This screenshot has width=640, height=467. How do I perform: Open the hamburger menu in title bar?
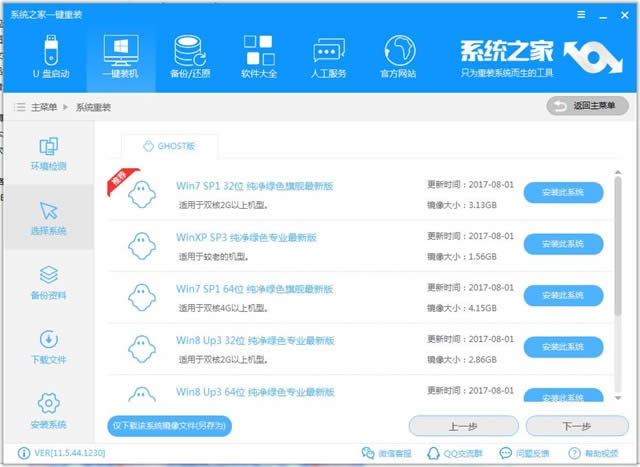(x=581, y=15)
